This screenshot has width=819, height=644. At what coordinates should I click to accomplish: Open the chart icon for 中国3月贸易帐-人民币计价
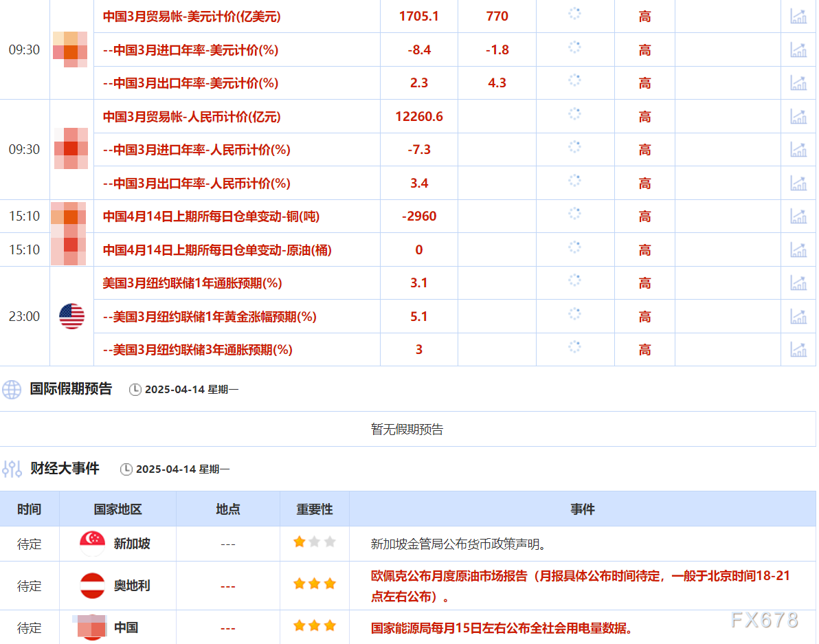click(798, 116)
